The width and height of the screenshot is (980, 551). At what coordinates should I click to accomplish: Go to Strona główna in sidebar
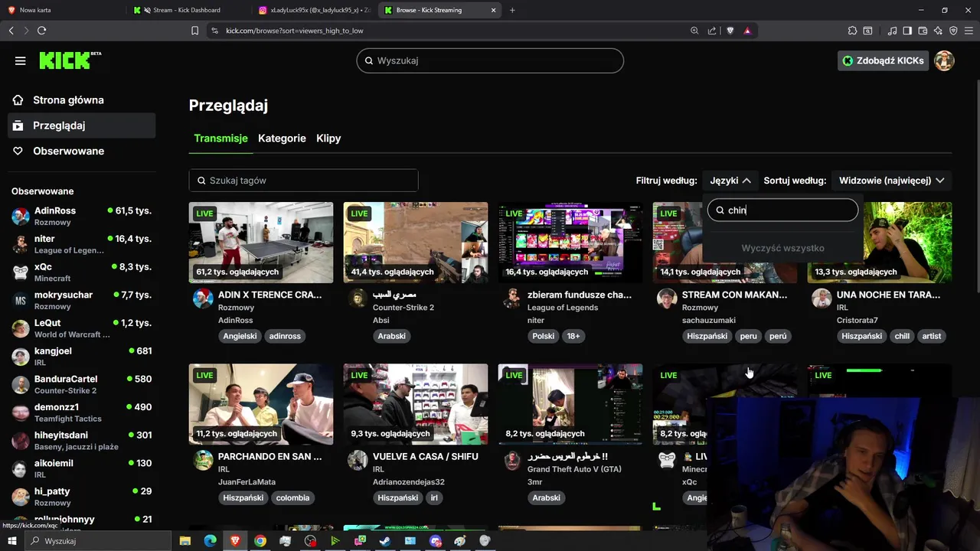point(81,100)
